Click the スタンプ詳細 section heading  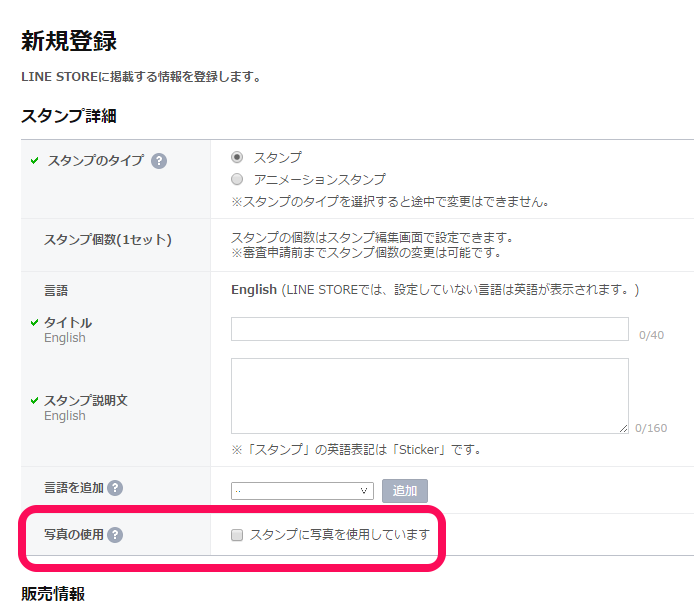69,116
